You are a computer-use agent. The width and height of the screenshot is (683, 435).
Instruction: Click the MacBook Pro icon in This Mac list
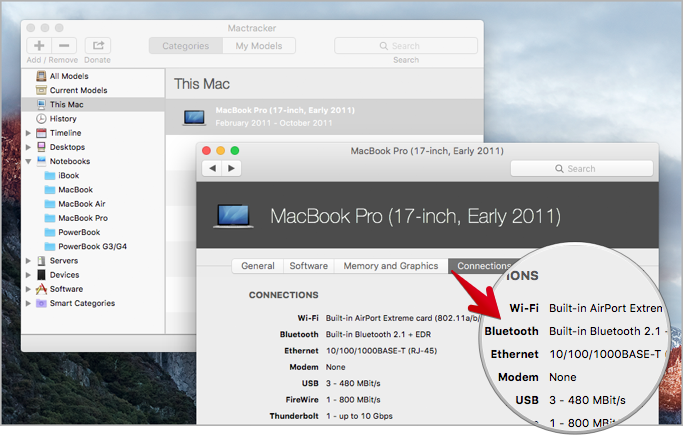(x=194, y=117)
